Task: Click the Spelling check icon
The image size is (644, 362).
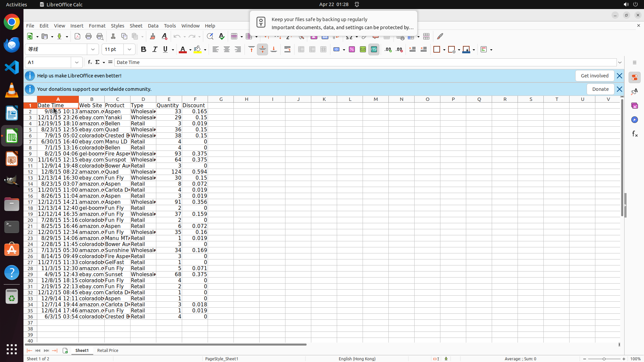Action: 222,37
